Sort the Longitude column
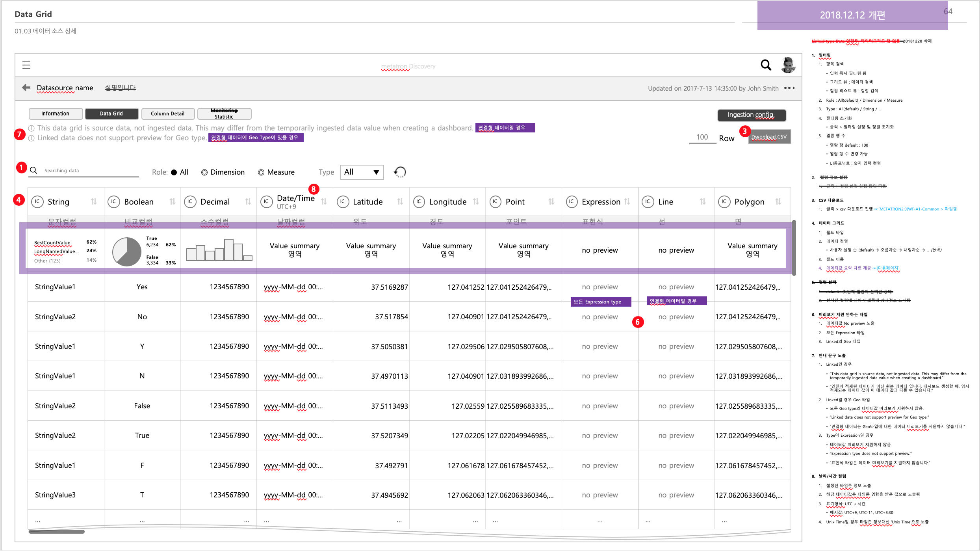The image size is (980, 551). coord(476,201)
